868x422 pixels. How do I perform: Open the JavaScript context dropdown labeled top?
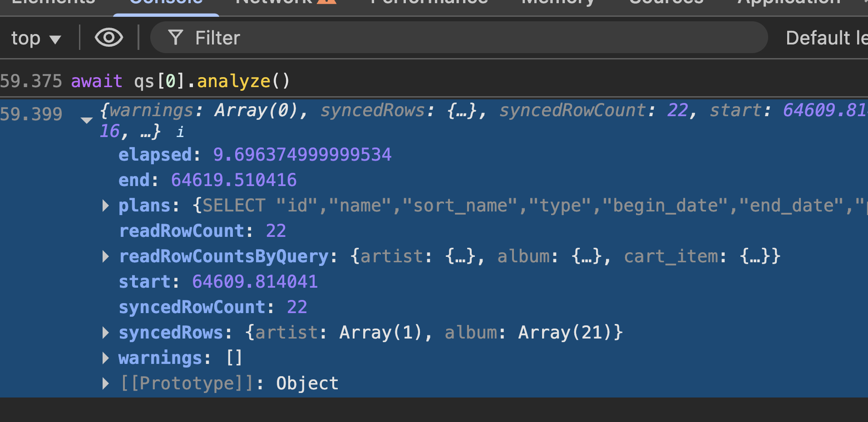tap(36, 38)
